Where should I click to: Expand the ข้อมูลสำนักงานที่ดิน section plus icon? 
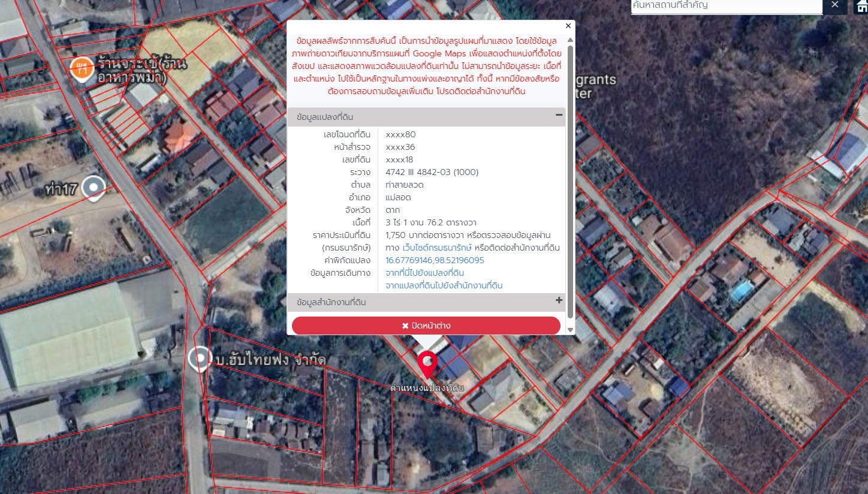click(559, 301)
